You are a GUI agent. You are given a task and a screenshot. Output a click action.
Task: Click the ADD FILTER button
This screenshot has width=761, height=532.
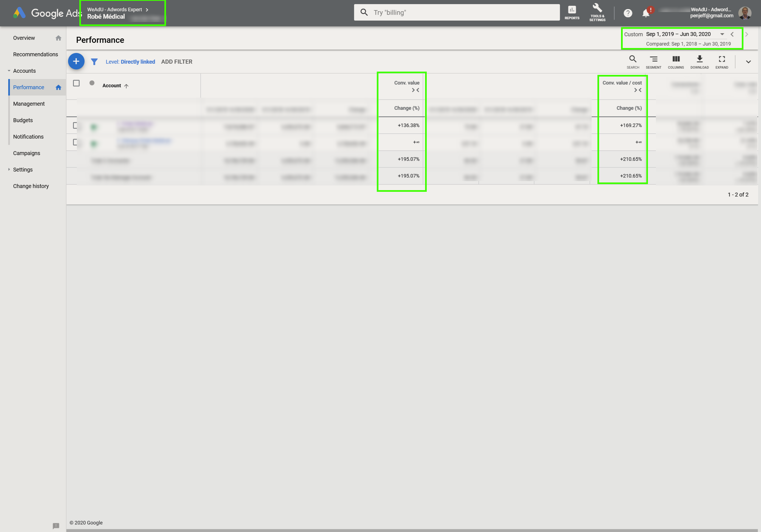(x=177, y=62)
